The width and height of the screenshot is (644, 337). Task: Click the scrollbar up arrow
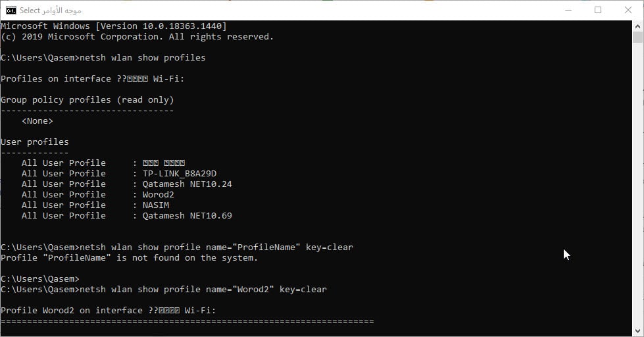point(637,26)
